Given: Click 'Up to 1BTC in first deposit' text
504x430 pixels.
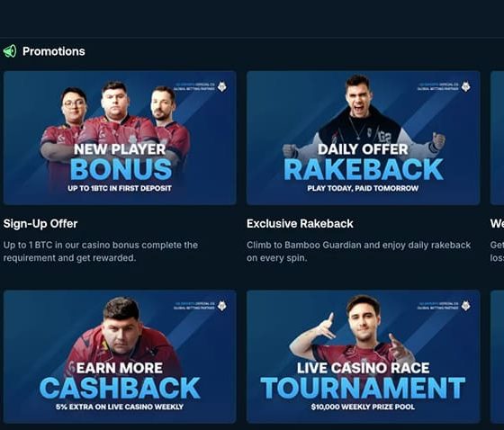Looking at the screenshot, I should coord(120,188).
